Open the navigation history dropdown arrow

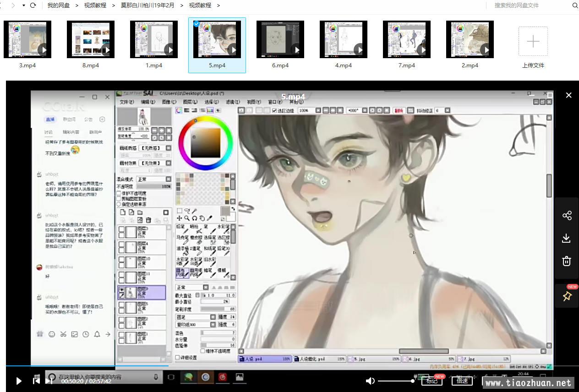click(x=23, y=5)
